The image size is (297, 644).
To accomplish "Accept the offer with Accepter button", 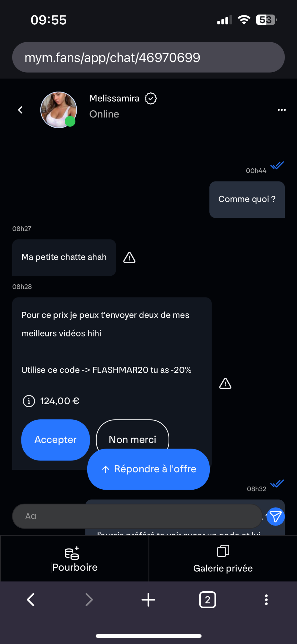I will 56,440.
